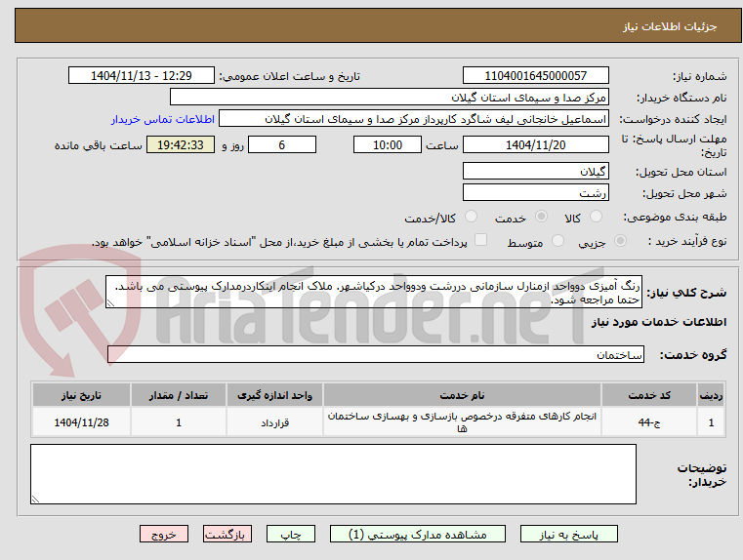Viewport: 743px width, 560px height.
Task: Select the جزیی purchase type radio
Action: 620,241
